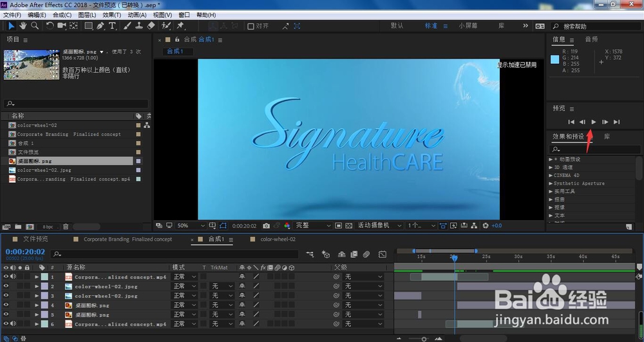
Task: Switch to the 音频 panel tab
Action: click(x=591, y=39)
